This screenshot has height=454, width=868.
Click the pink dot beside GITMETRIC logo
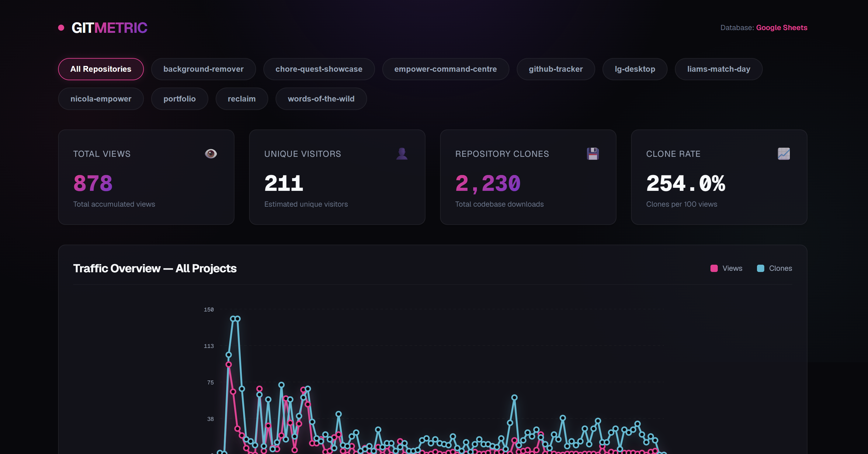(61, 28)
